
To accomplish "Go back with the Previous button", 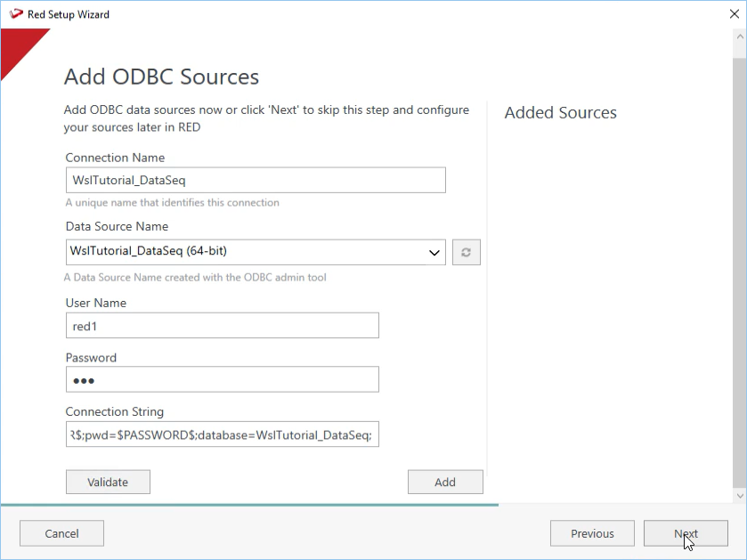I will click(592, 533).
